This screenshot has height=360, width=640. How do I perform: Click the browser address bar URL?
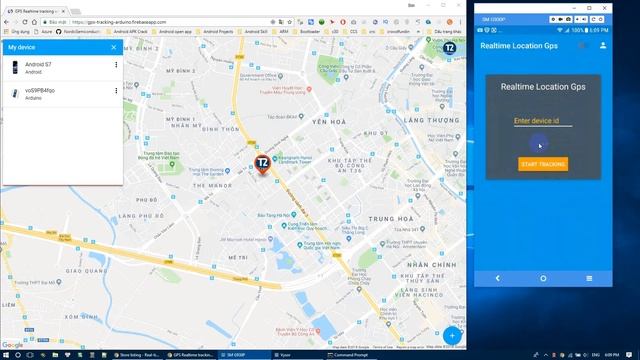(x=119, y=22)
